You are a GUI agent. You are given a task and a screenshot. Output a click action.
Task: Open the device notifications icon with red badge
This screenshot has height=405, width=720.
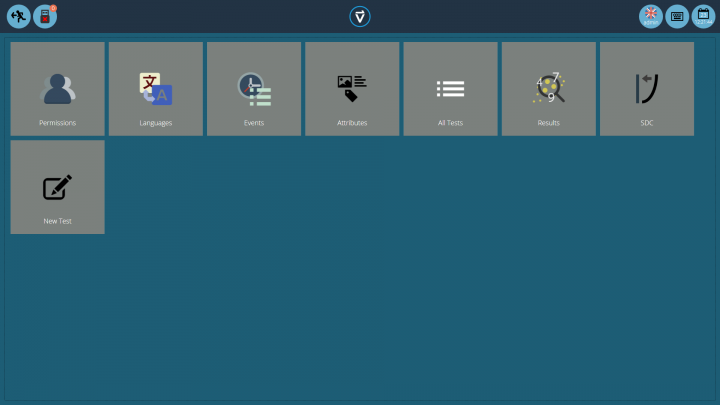point(45,17)
